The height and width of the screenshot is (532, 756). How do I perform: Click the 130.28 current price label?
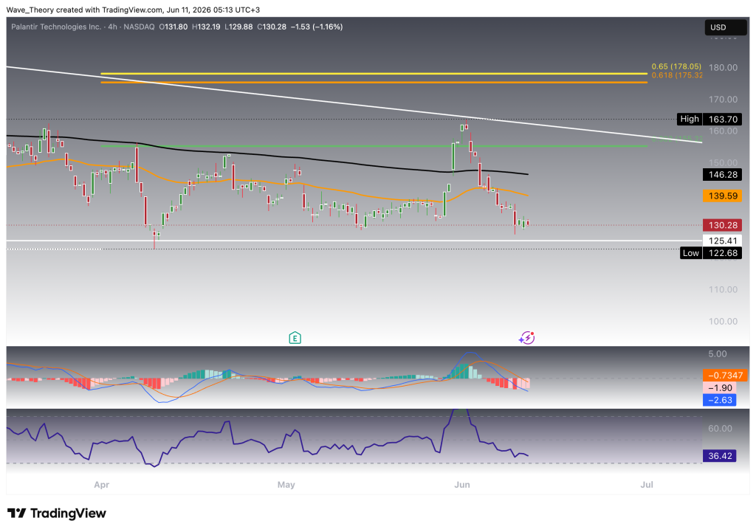722,225
